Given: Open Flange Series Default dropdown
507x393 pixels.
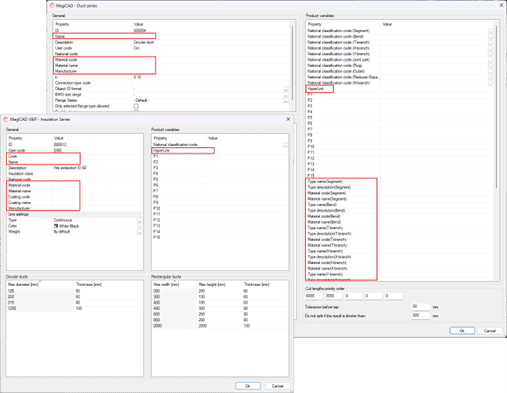Looking at the screenshot, I should (x=286, y=101).
